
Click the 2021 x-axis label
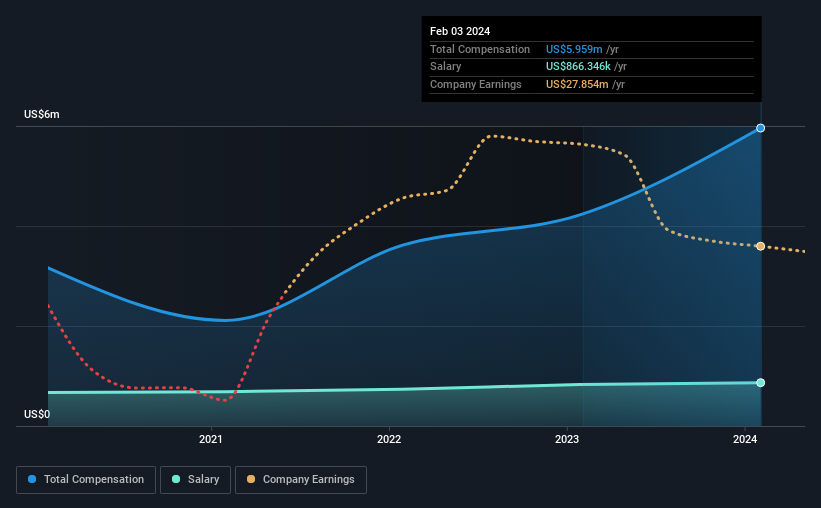(210, 439)
